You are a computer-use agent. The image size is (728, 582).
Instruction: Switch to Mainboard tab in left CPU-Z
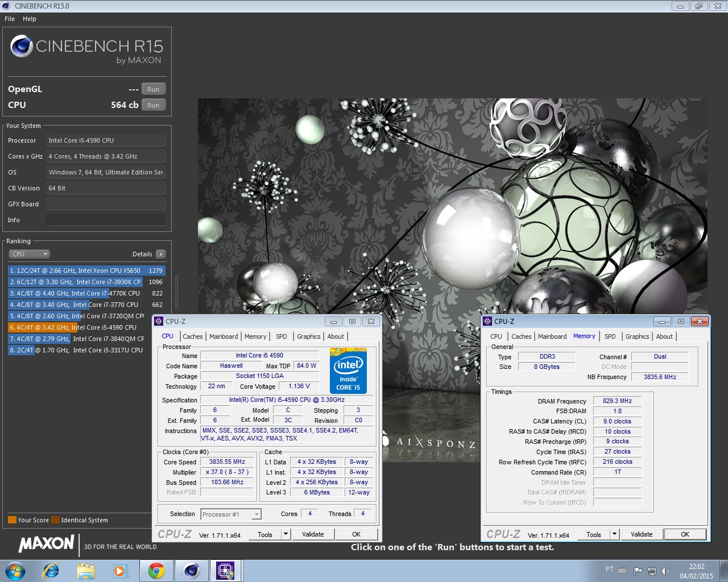click(224, 336)
